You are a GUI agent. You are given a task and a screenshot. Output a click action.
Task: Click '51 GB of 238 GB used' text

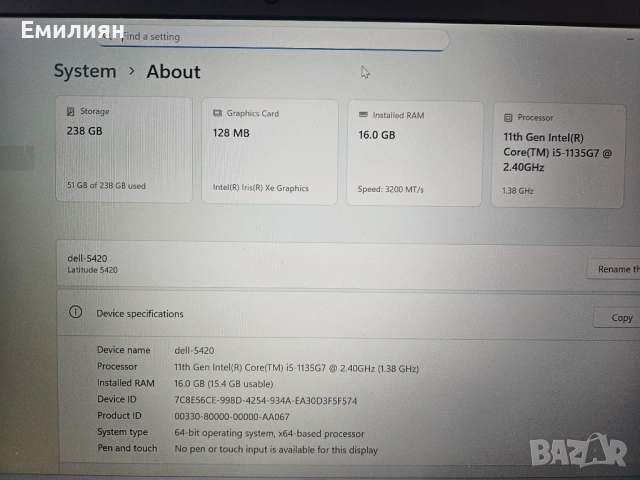point(106,185)
